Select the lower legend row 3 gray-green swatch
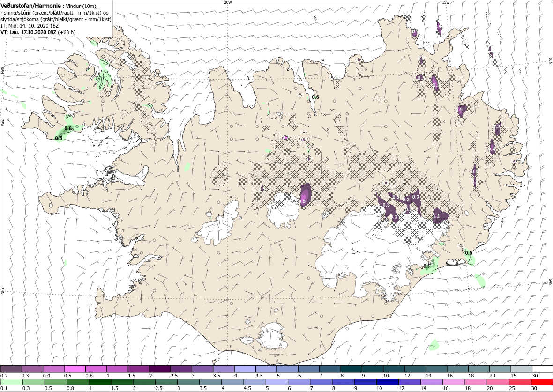Image resolution: width=553 pixels, height=392 pixels. 188,382
